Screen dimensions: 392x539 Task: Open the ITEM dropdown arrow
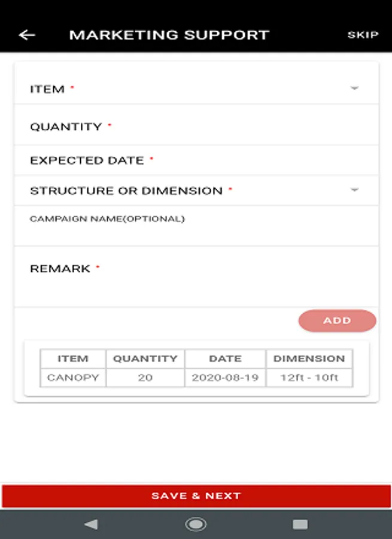(354, 89)
